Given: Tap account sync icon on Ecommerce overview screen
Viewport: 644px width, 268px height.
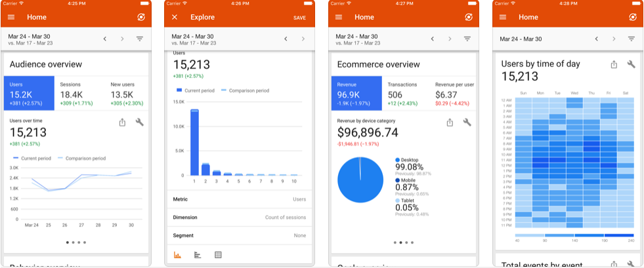Looking at the screenshot, I should click(469, 17).
